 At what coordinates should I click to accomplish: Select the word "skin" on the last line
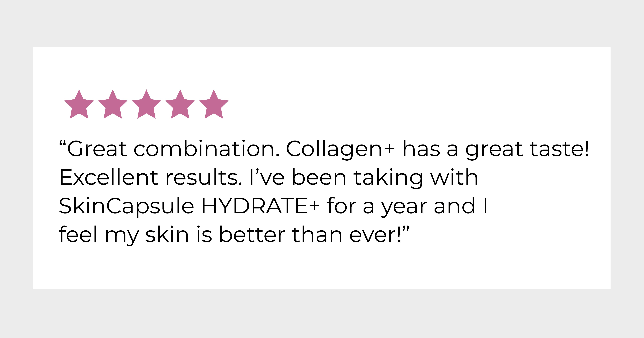click(167, 235)
